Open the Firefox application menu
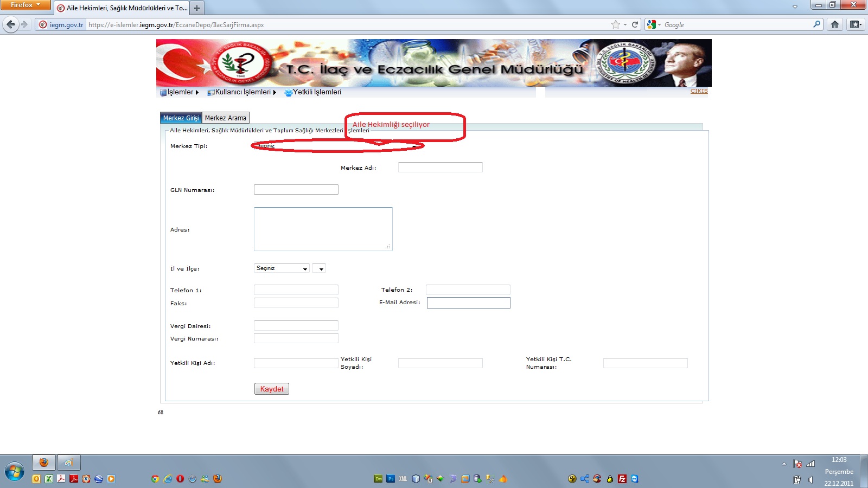The height and width of the screenshot is (488, 868). (x=25, y=5)
